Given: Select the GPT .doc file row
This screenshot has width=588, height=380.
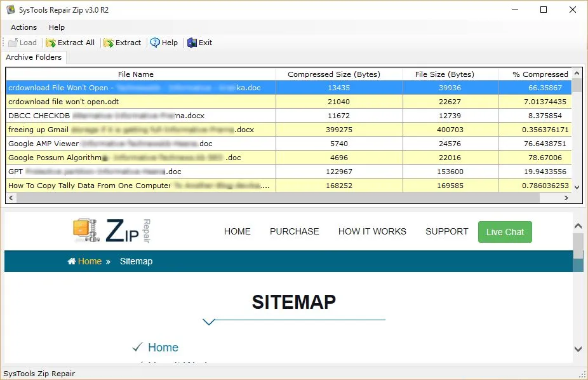Looking at the screenshot, I should [289, 172].
